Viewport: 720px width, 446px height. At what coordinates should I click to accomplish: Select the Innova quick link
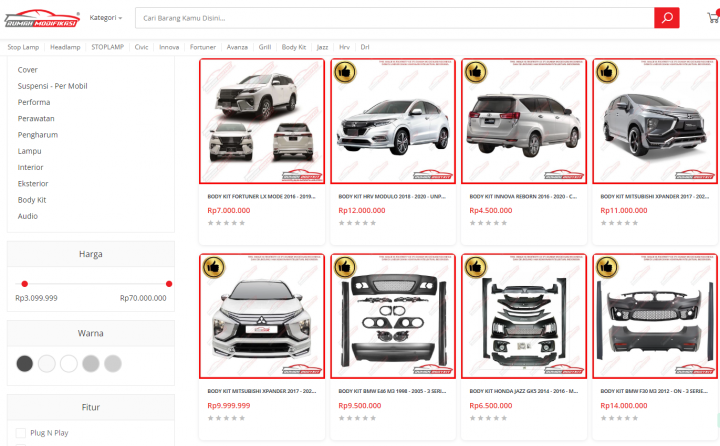(x=169, y=47)
